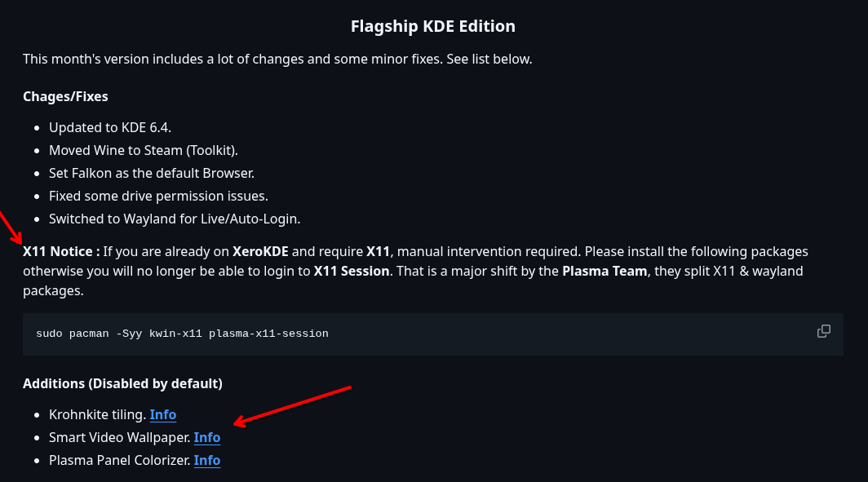
Task: Click inside the sudo pacman code block
Action: 433,334
